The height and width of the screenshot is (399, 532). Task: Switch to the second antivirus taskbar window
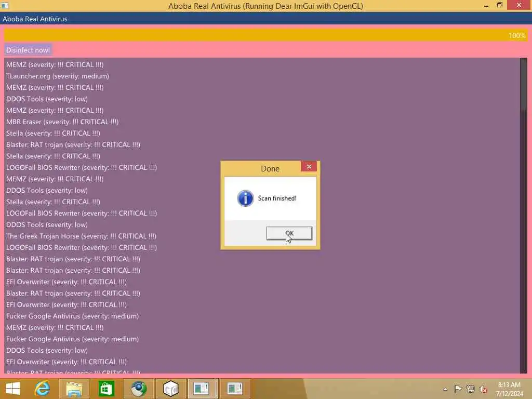tap(235, 389)
